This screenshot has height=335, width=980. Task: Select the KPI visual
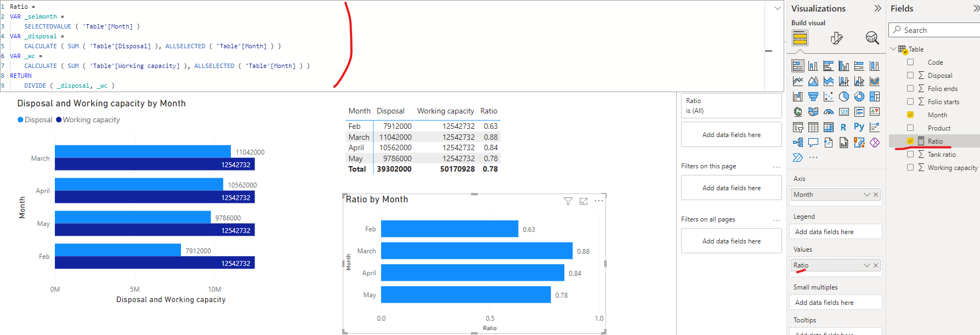(x=875, y=112)
